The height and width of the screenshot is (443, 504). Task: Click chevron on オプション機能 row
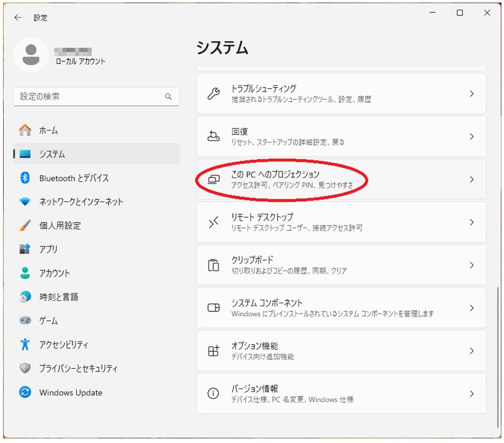coord(472,351)
